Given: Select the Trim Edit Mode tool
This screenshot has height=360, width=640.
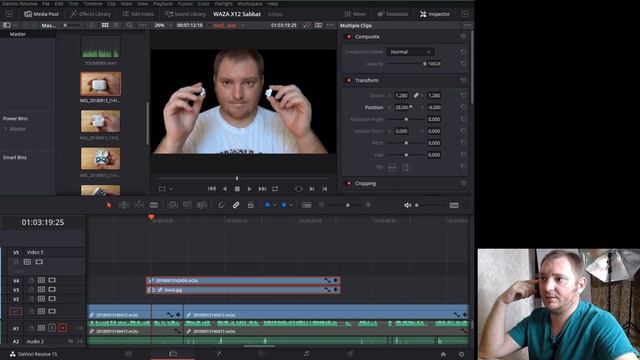Looking at the screenshot, I should [x=124, y=205].
